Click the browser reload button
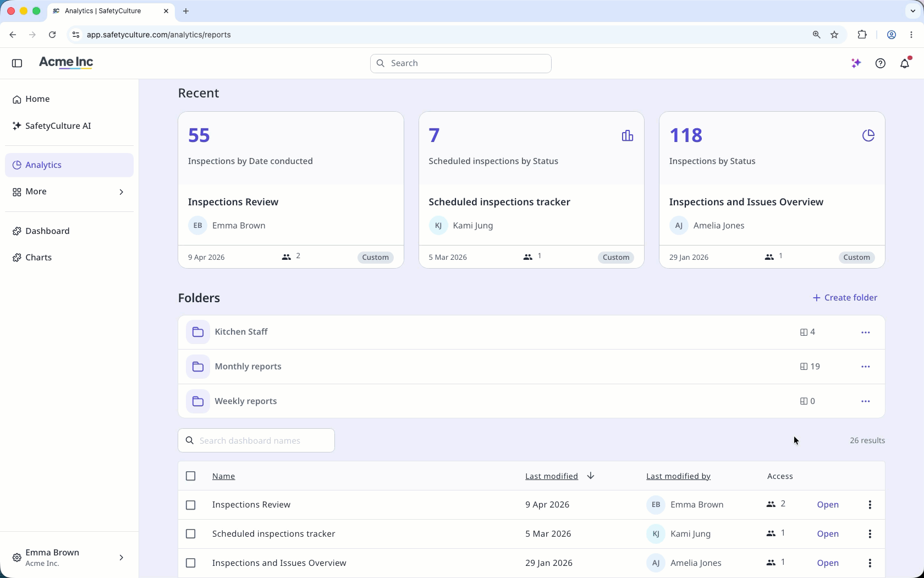This screenshot has height=578, width=924. click(x=52, y=35)
